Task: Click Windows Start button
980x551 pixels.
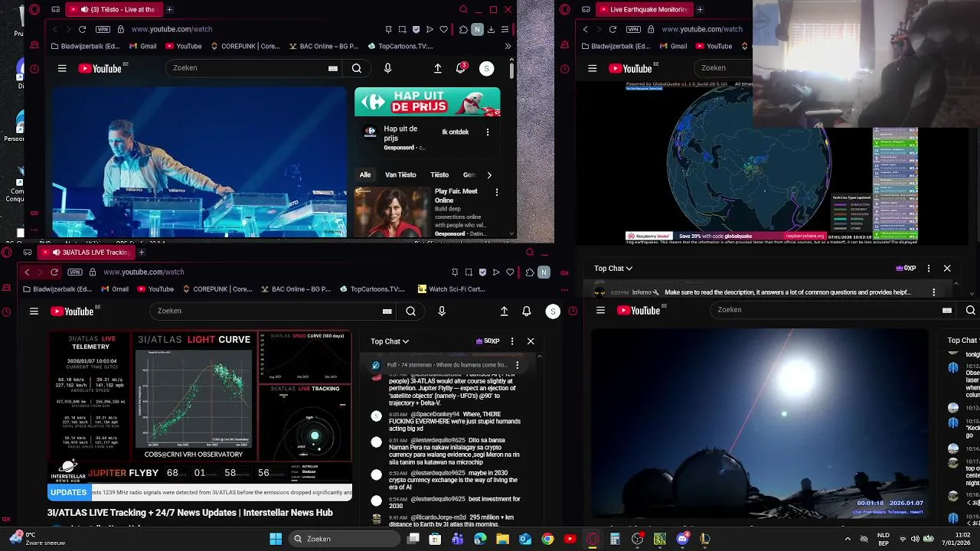Action: [276, 539]
